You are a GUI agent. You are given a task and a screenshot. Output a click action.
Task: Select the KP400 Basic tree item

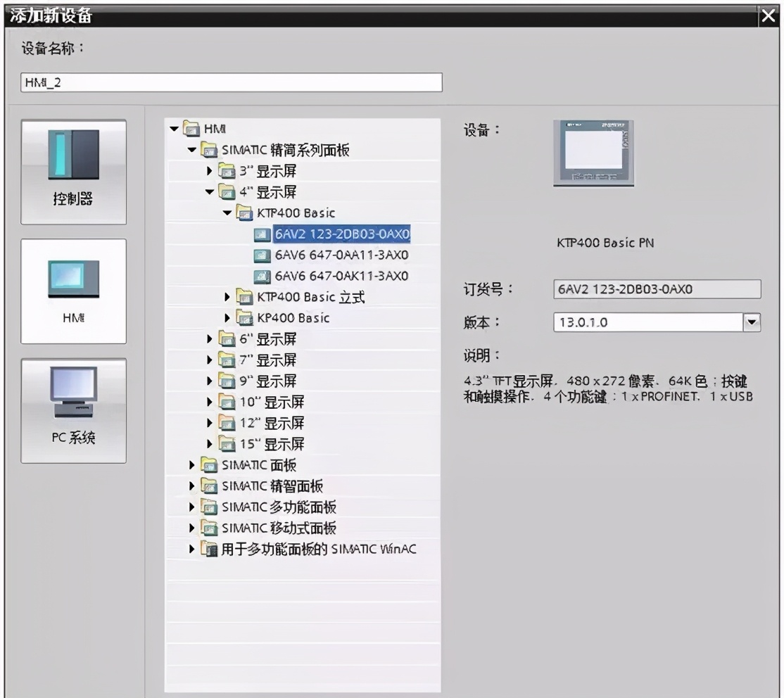tap(293, 318)
